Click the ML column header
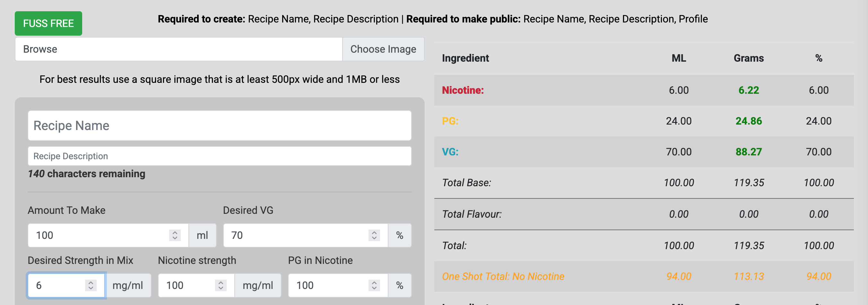Image resolution: width=868 pixels, height=305 pixels. 679,58
